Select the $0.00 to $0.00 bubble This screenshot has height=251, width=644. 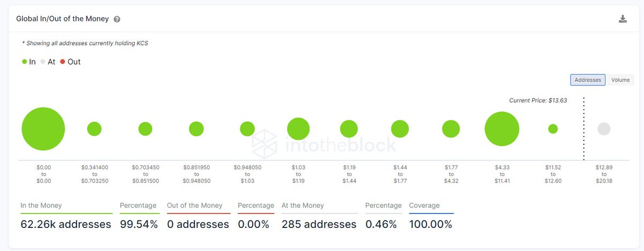pyautogui.click(x=43, y=129)
